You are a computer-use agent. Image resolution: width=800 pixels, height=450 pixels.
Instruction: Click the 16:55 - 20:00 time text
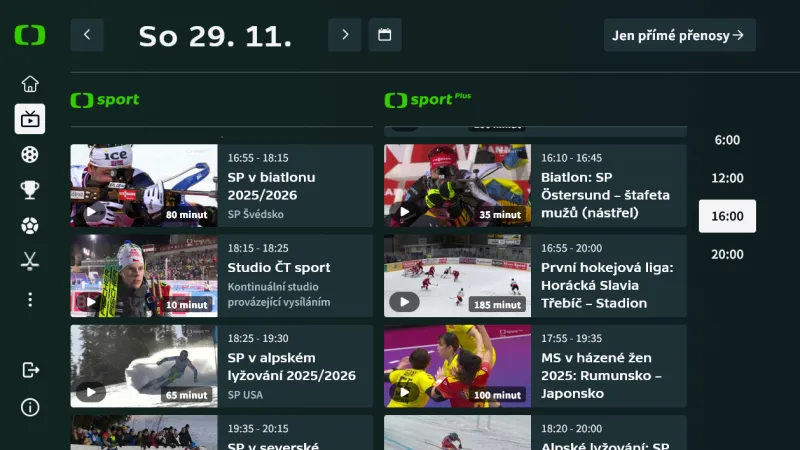(x=571, y=248)
